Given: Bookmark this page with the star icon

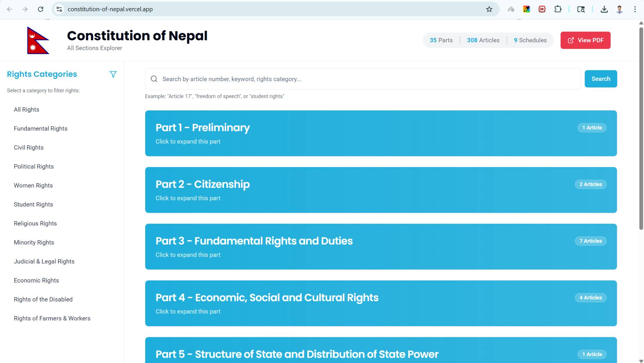Looking at the screenshot, I should click(x=489, y=9).
